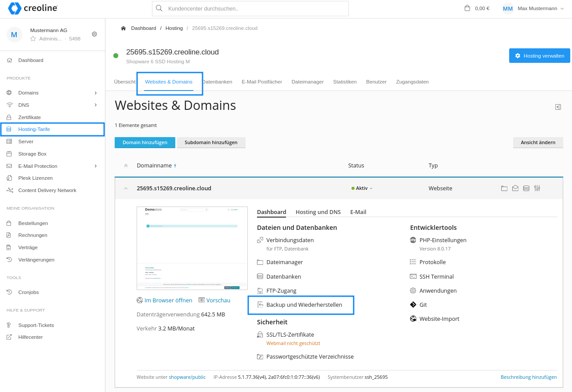Click the Git icon

[413, 305]
